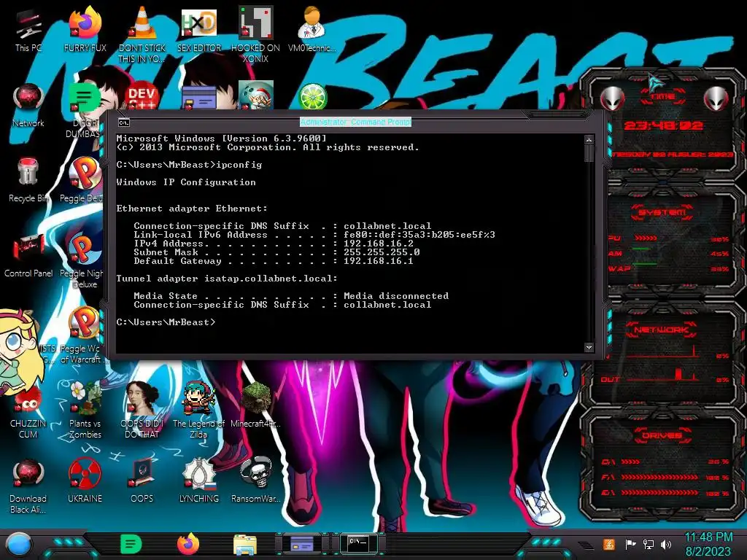Click the SYSTEM gadget header

click(x=662, y=212)
